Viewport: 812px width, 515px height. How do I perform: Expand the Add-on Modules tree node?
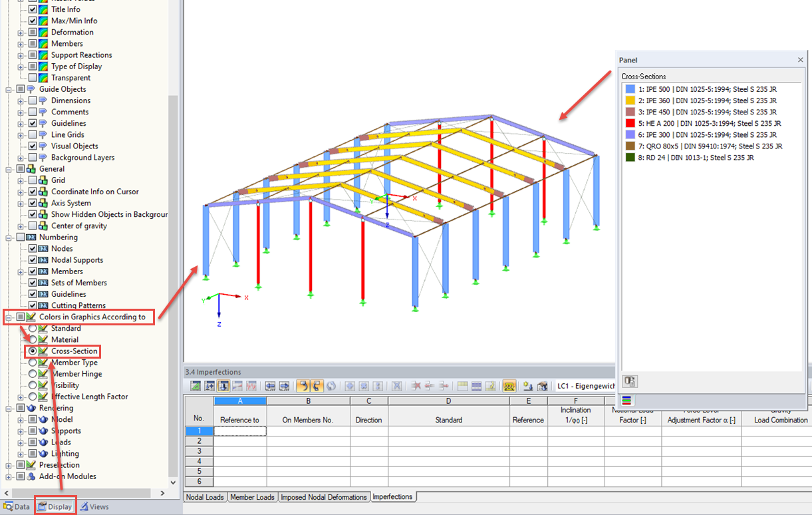point(9,476)
